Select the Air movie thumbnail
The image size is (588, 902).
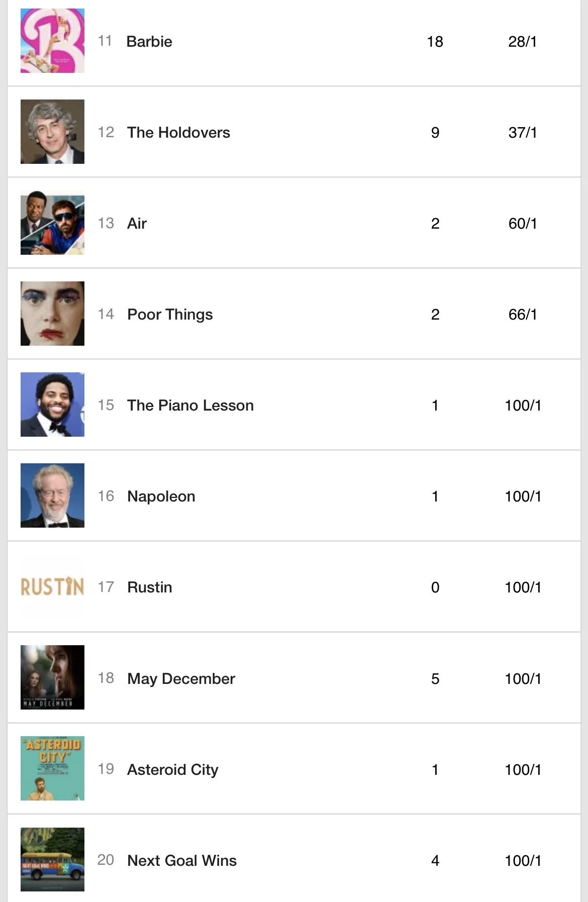pos(52,223)
